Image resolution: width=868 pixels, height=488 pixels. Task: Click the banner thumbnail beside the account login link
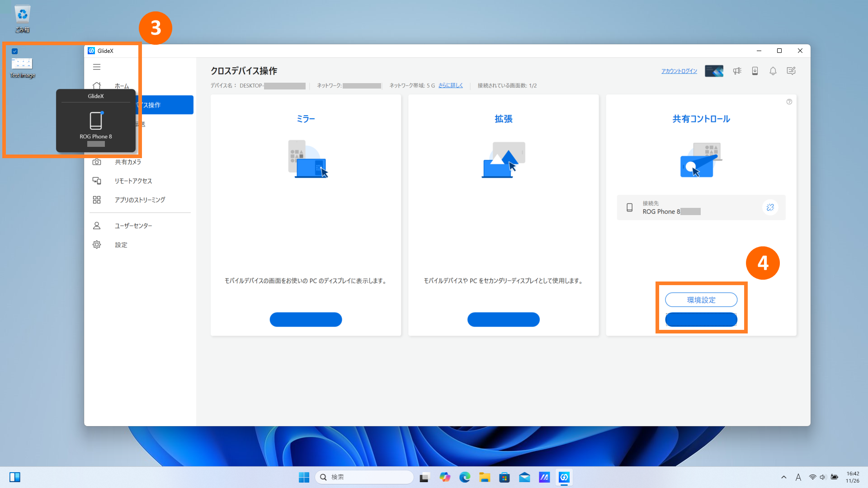(x=714, y=71)
